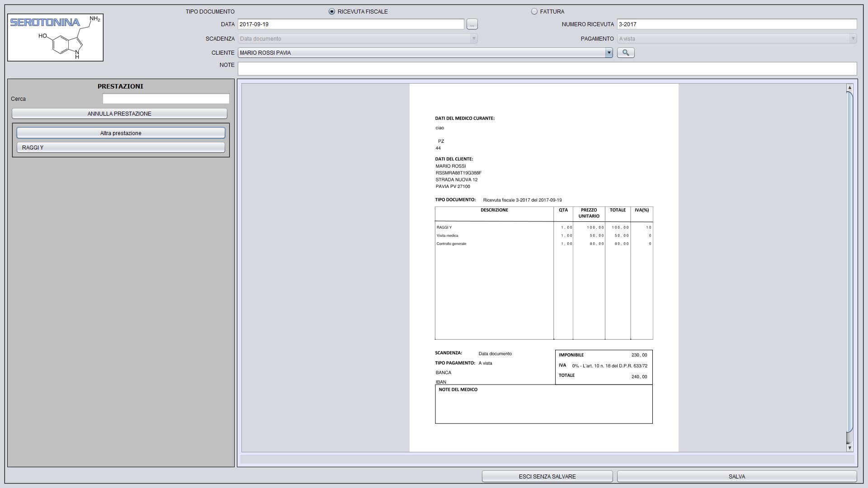
Task: Click the magnifier search client icon
Action: tap(626, 53)
